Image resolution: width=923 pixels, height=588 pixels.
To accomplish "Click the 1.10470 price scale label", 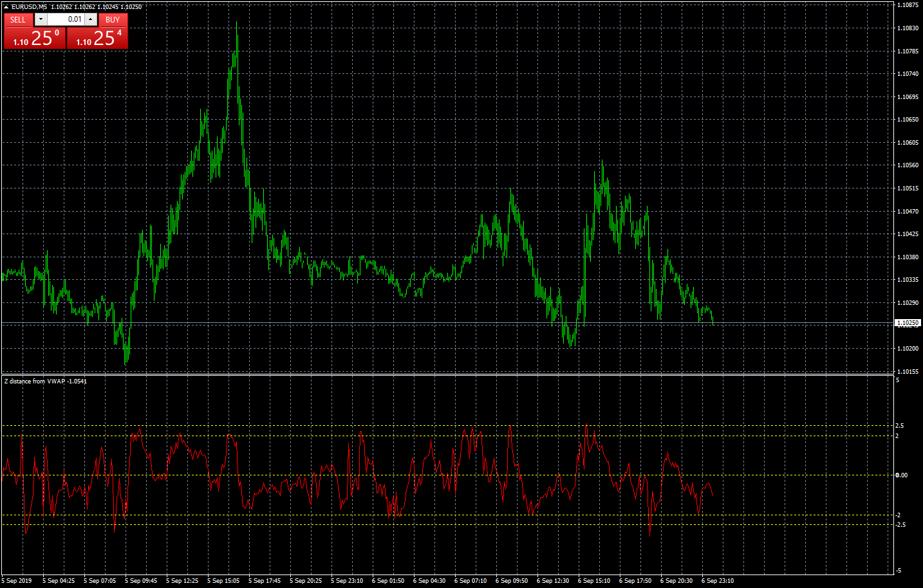I will pos(908,212).
